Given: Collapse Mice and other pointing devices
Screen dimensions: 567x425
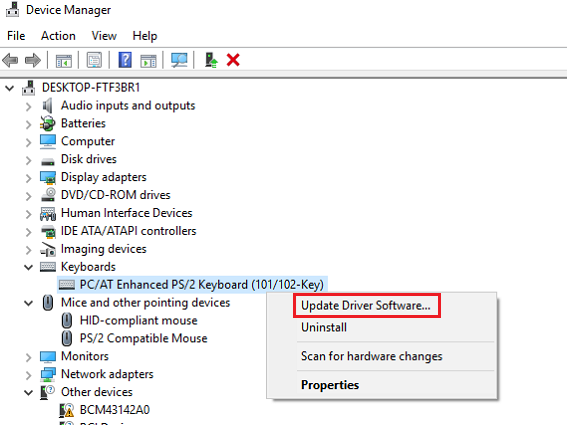Looking at the screenshot, I should (29, 303).
